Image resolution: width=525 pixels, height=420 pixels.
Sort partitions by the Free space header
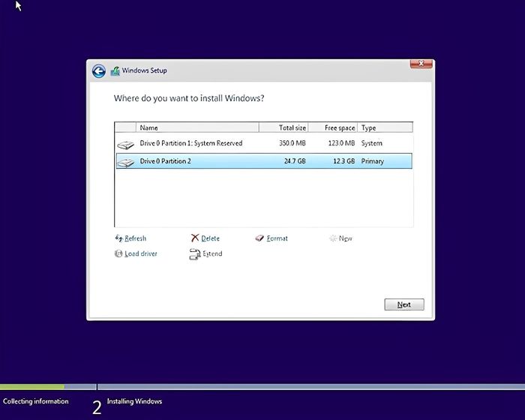pyautogui.click(x=333, y=127)
